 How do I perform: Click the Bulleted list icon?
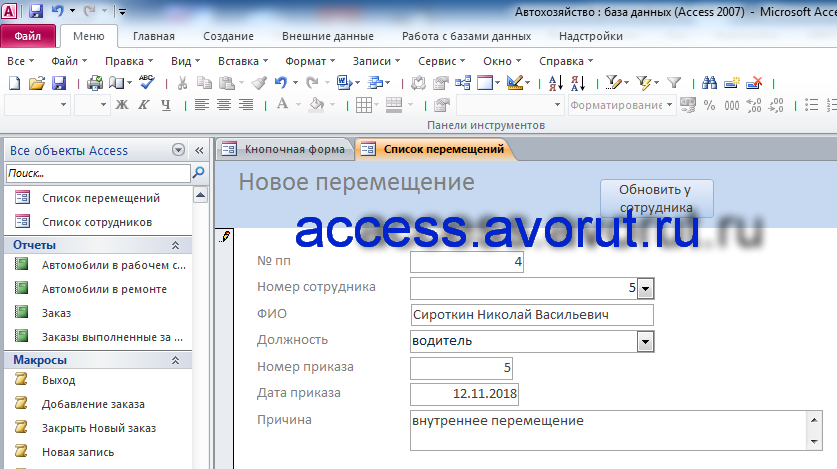click(x=811, y=105)
